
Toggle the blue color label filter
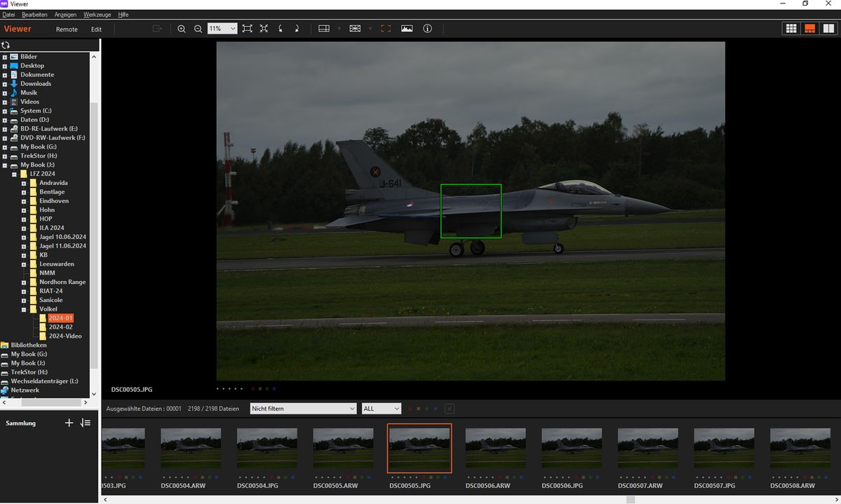pyautogui.click(x=436, y=409)
